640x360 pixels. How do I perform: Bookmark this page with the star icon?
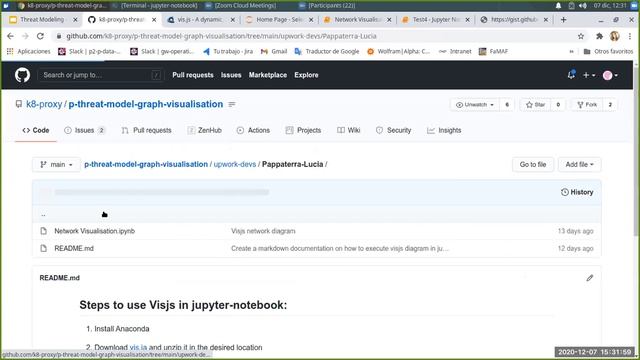click(581, 36)
